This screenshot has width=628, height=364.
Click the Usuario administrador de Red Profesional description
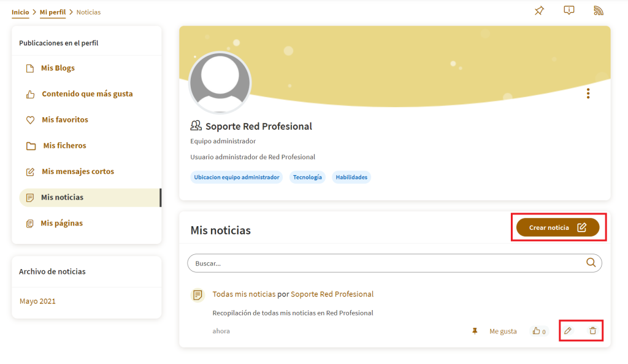click(x=253, y=157)
